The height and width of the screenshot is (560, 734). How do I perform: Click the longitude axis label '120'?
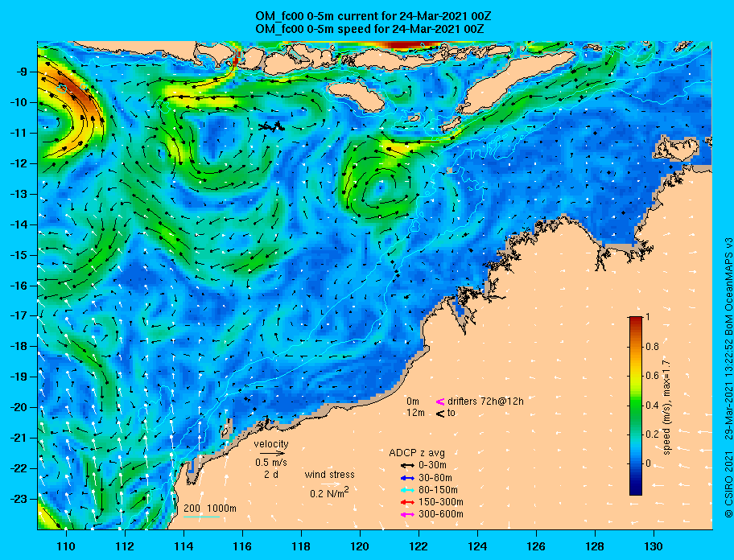tap(360, 546)
